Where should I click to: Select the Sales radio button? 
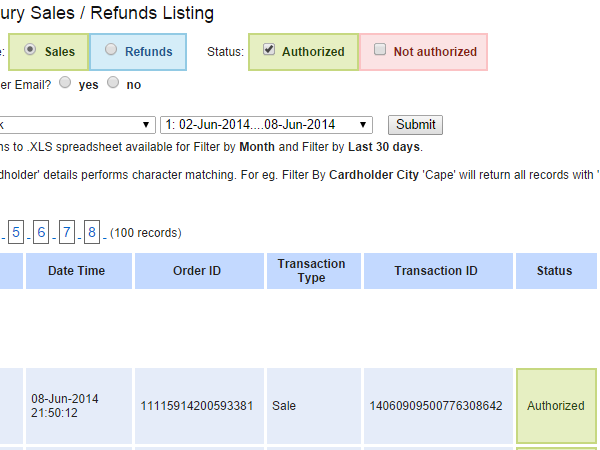[30, 49]
